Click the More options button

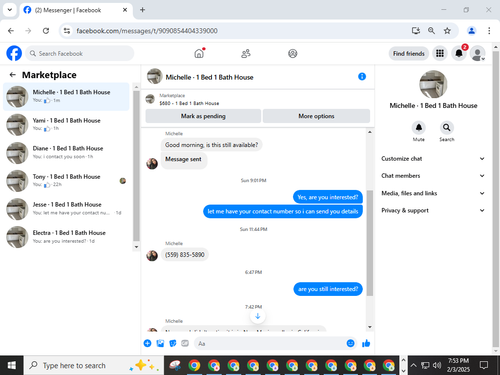pyautogui.click(x=316, y=116)
